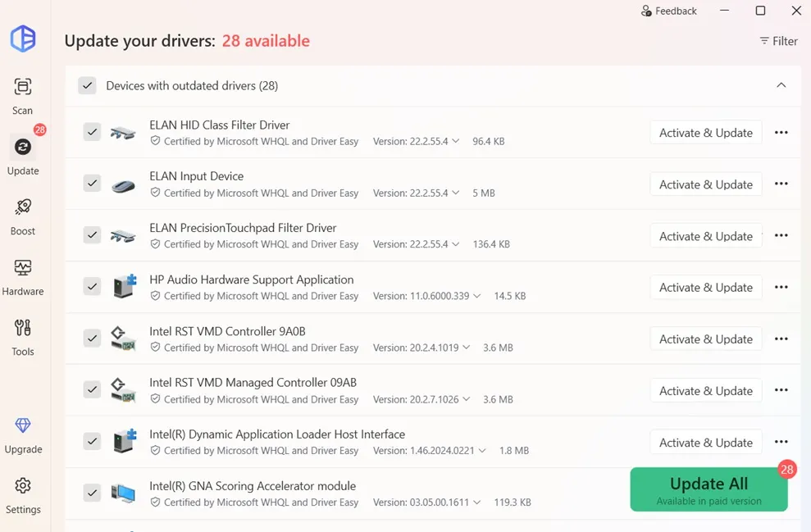Uncheck Intel GNA Scoring Accelerator module
This screenshot has width=811, height=532.
pyautogui.click(x=92, y=493)
